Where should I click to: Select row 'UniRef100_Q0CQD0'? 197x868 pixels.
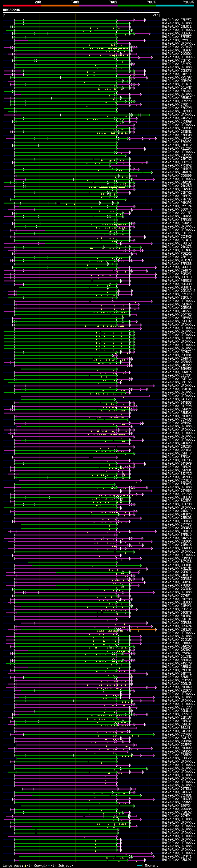(177, 54)
